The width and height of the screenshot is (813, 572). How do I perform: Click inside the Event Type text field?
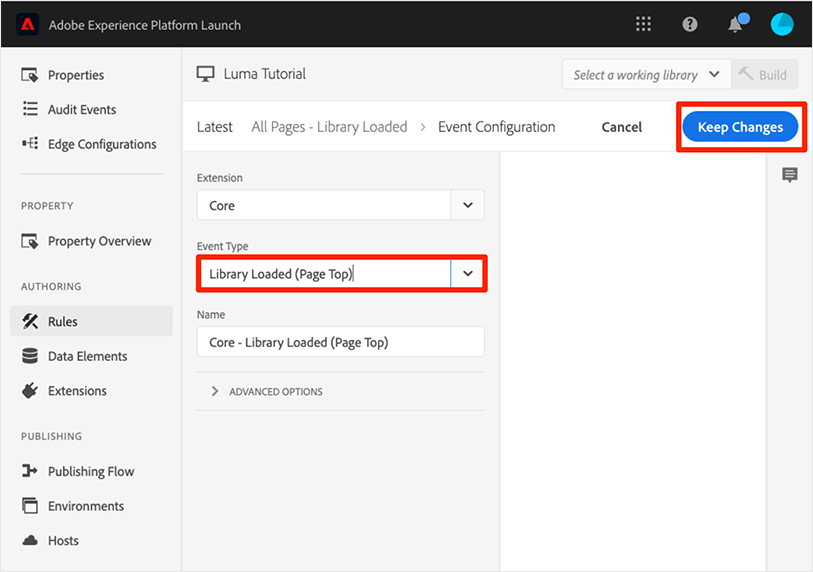(324, 273)
